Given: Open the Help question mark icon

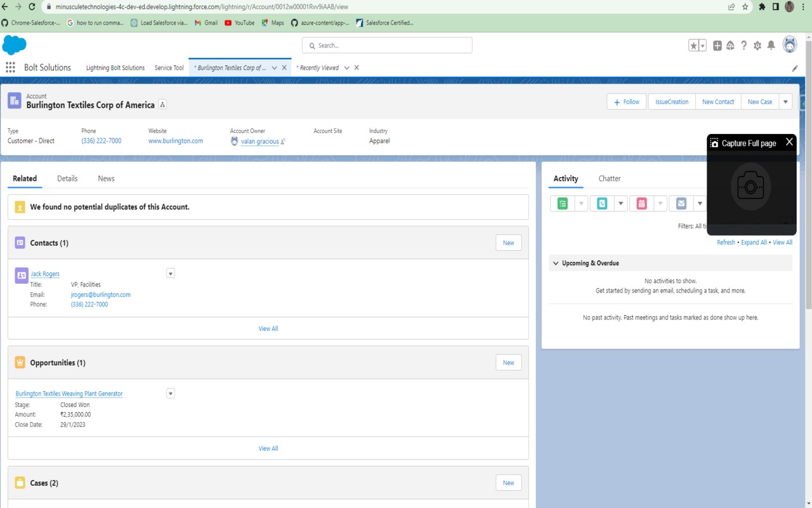Looking at the screenshot, I should [x=744, y=46].
